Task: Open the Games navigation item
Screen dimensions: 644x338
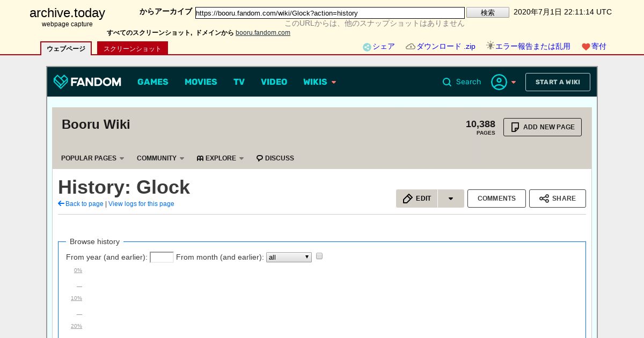Action: click(x=153, y=82)
